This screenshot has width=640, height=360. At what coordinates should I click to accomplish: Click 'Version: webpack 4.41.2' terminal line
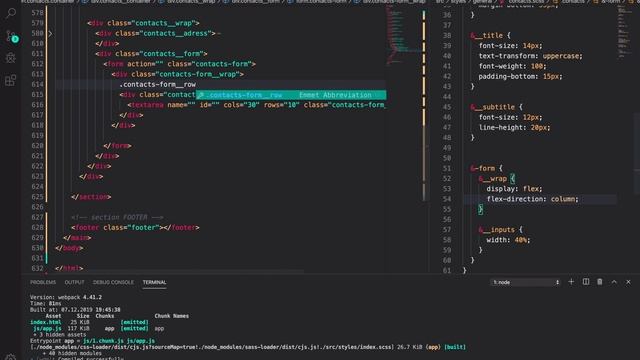tap(66, 297)
